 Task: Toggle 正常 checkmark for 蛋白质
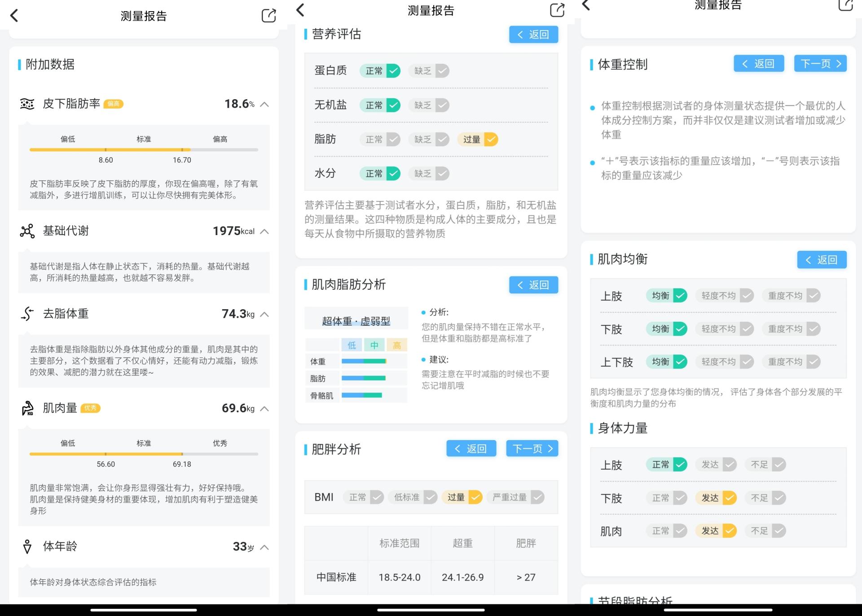(380, 70)
